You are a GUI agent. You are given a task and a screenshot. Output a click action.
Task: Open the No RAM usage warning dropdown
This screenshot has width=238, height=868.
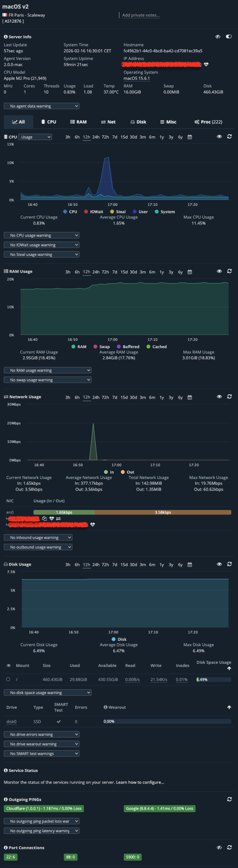tap(47, 370)
